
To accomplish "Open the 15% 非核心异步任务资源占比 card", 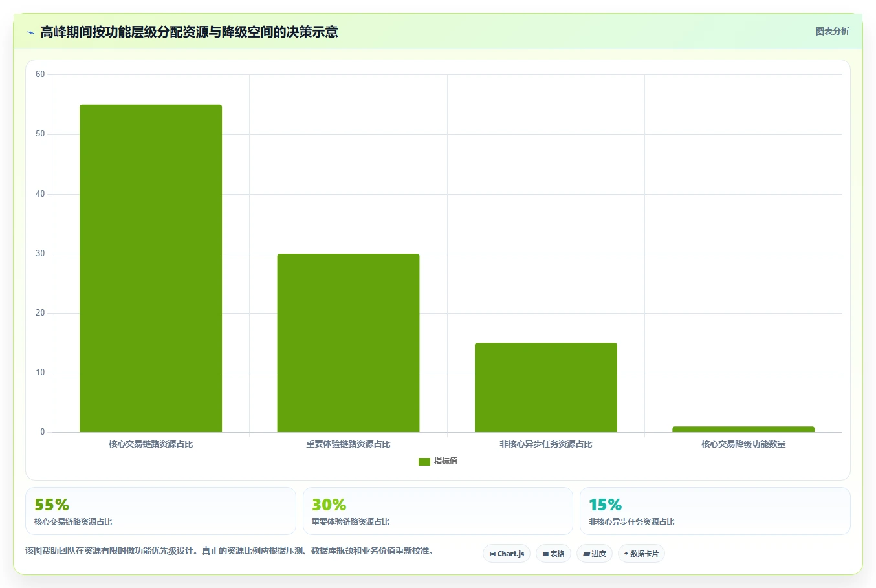I will pyautogui.click(x=715, y=511).
